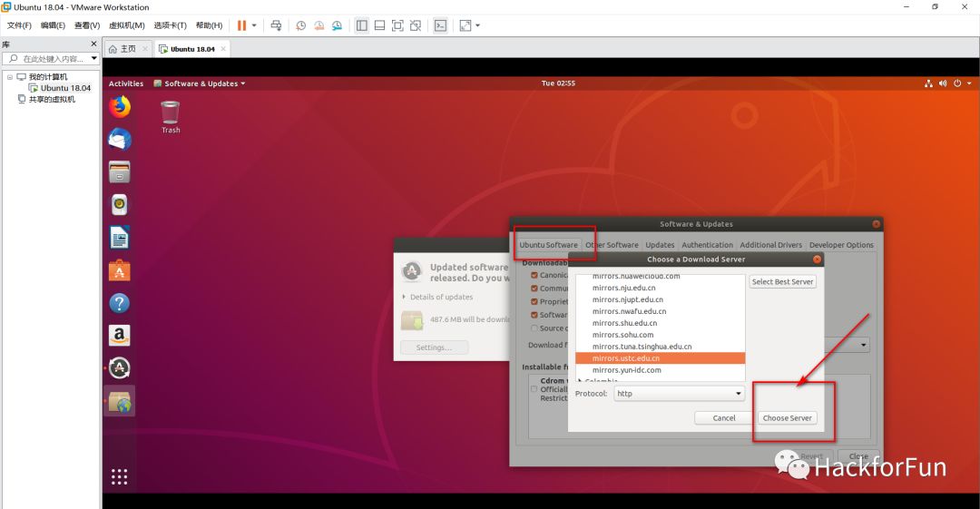Toggle the show library sidebar icon
Image resolution: width=980 pixels, height=509 pixels.
pyautogui.click(x=361, y=25)
